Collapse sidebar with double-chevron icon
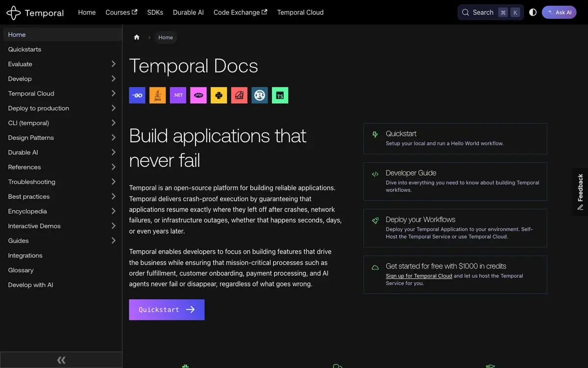Viewport: 588px width, 368px height. (x=61, y=360)
